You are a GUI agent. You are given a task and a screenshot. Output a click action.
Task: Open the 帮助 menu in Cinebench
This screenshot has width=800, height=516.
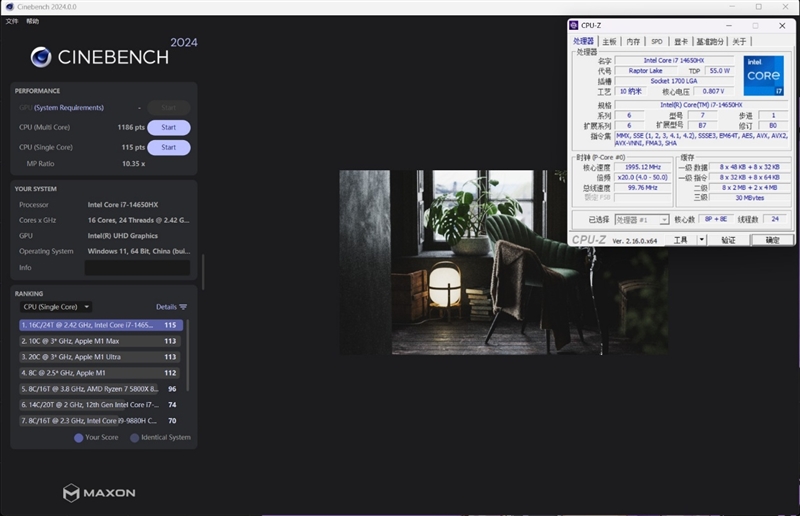coord(33,21)
